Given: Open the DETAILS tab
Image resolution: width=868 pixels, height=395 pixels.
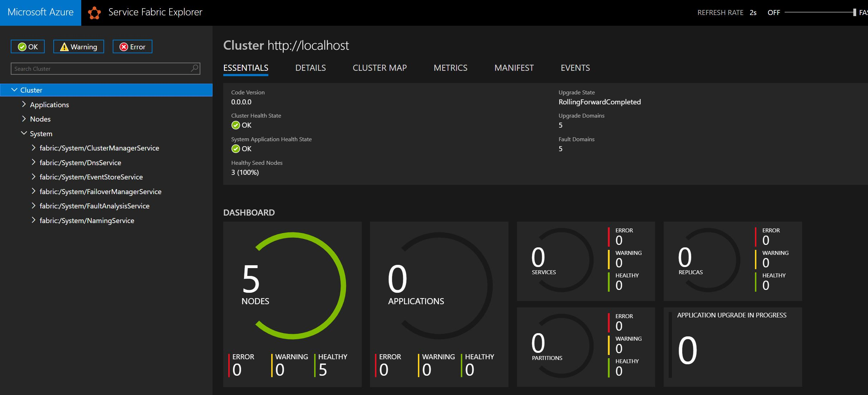Looking at the screenshot, I should 311,68.
